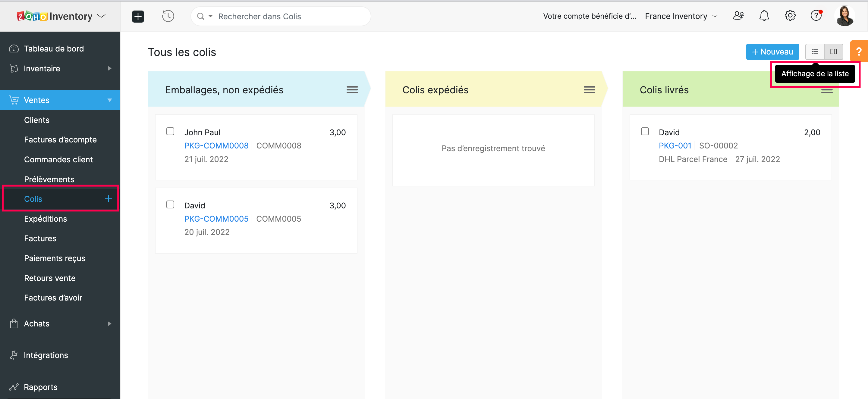Select David PKG-COMM0005 checkbox
This screenshot has height=399, width=868.
point(170,204)
